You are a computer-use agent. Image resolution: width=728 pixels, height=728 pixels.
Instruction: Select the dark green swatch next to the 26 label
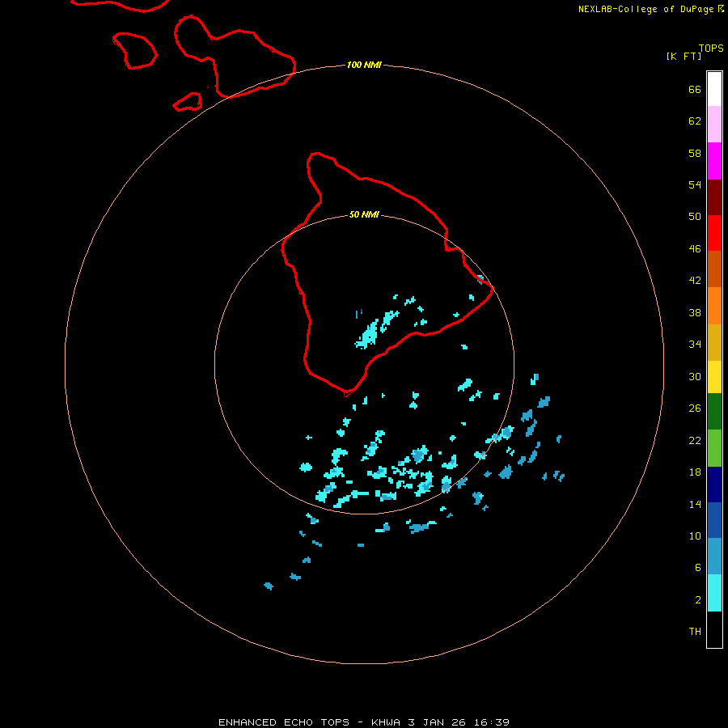714,412
